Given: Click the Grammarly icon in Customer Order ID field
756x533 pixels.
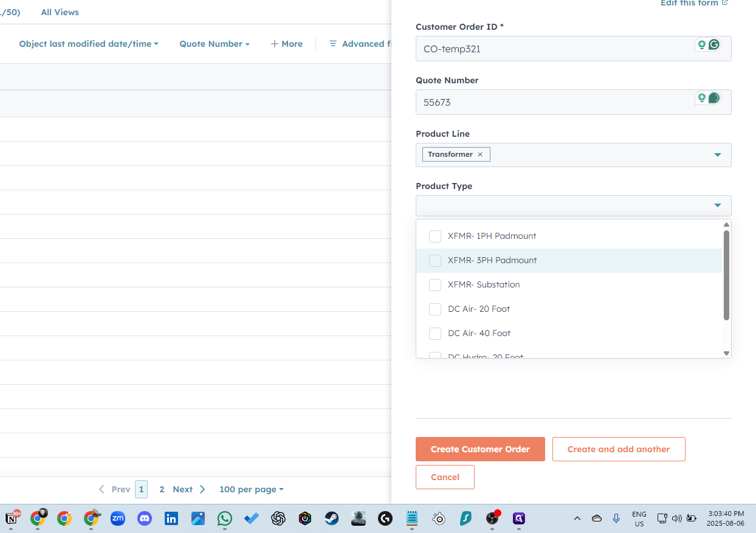Looking at the screenshot, I should (714, 44).
